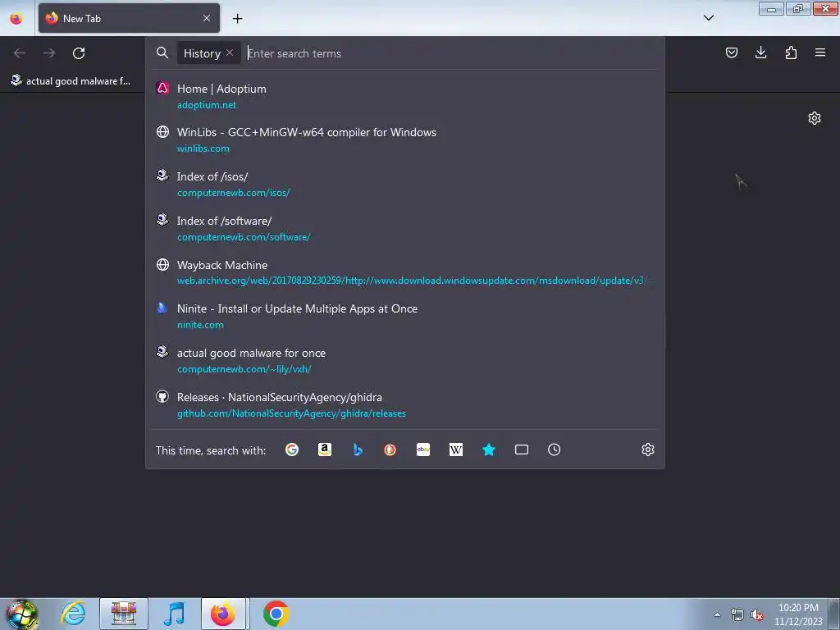Search this time with Wikipedia
This screenshot has height=630, width=840.
click(456, 450)
